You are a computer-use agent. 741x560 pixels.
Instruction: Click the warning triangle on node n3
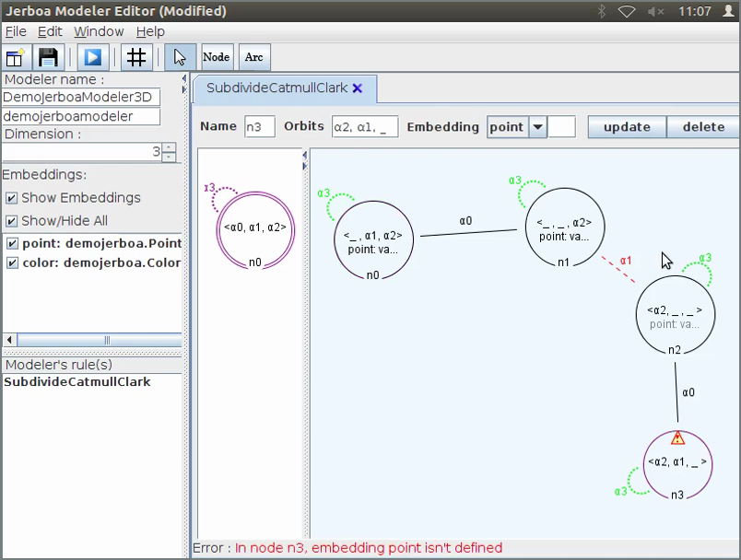[x=678, y=438]
